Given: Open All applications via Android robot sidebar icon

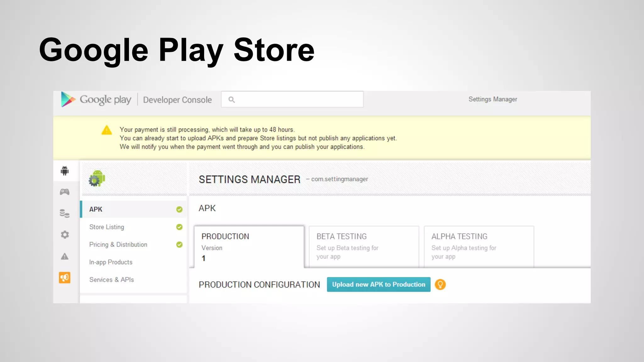Looking at the screenshot, I should coord(65,171).
